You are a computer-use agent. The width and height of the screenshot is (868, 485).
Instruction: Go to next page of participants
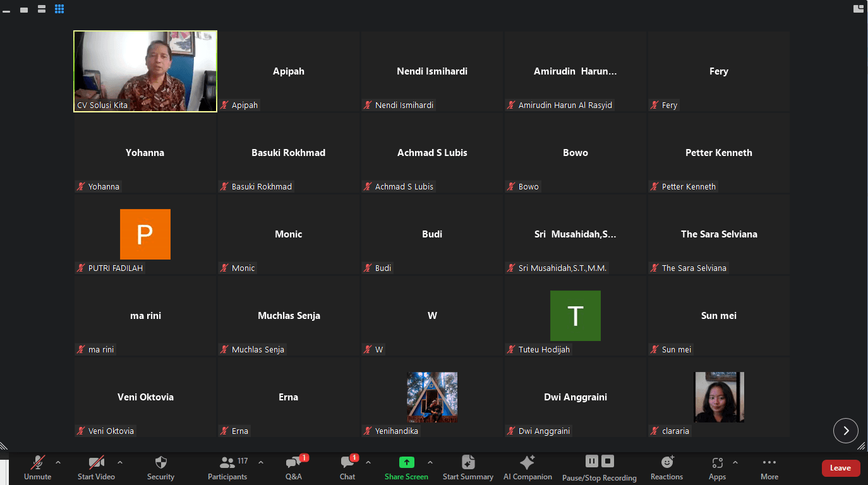coord(846,431)
